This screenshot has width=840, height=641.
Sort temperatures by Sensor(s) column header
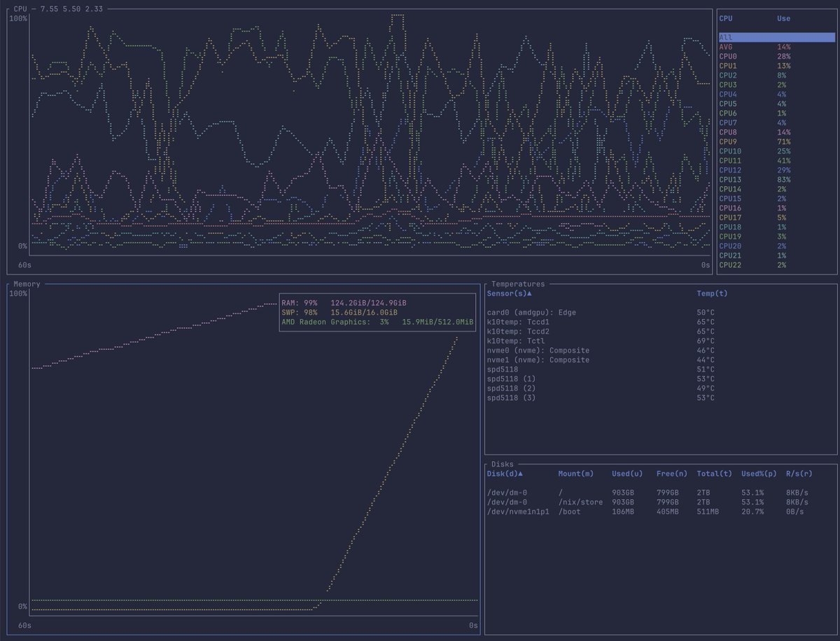click(509, 293)
